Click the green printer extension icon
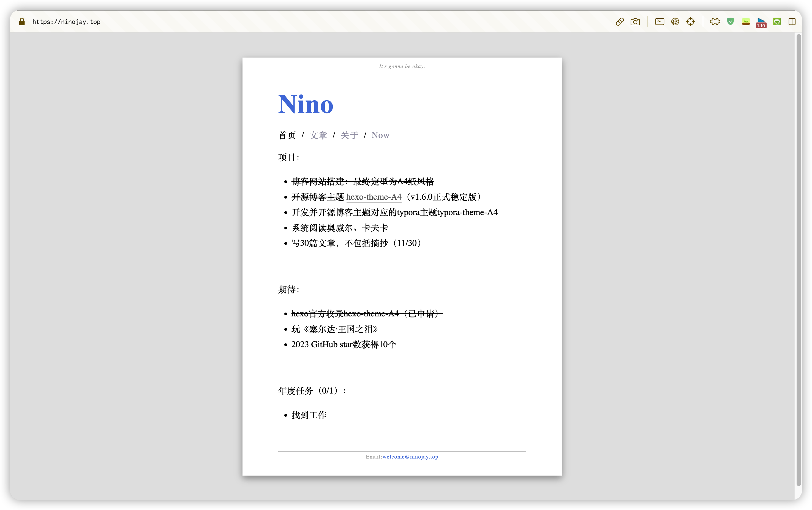 click(776, 21)
